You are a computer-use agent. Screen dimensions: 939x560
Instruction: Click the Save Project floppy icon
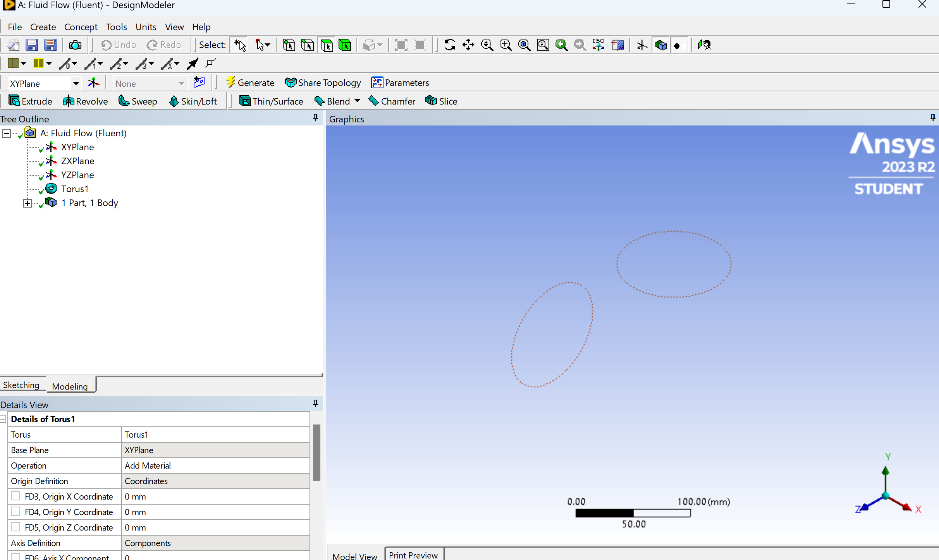(32, 45)
